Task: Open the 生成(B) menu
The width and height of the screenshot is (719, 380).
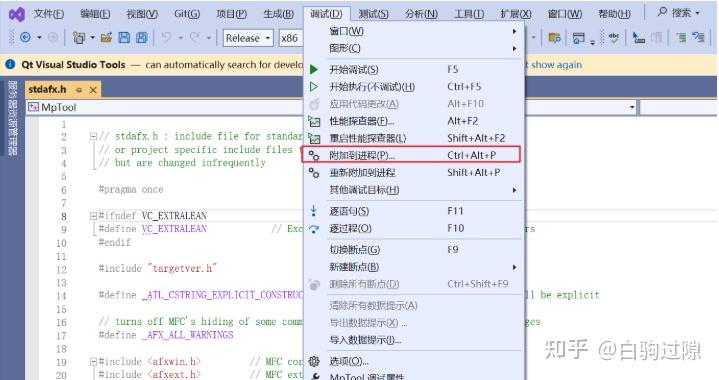Action: pyautogui.click(x=278, y=14)
